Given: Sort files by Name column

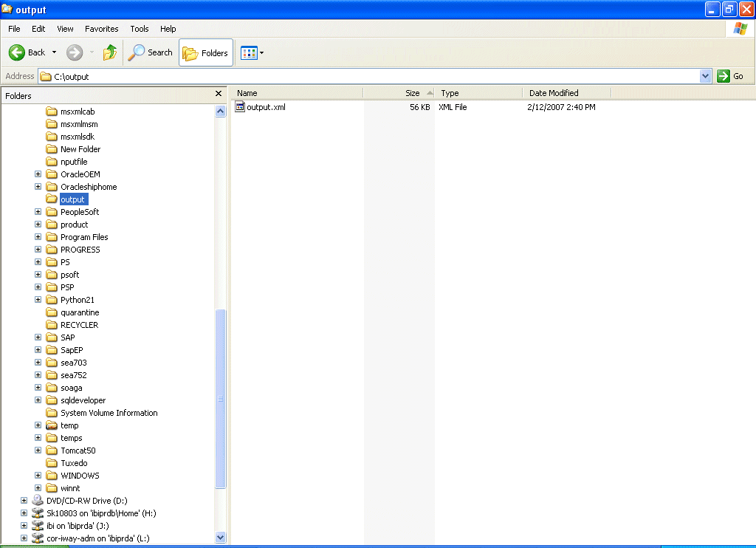Looking at the screenshot, I should point(297,93).
